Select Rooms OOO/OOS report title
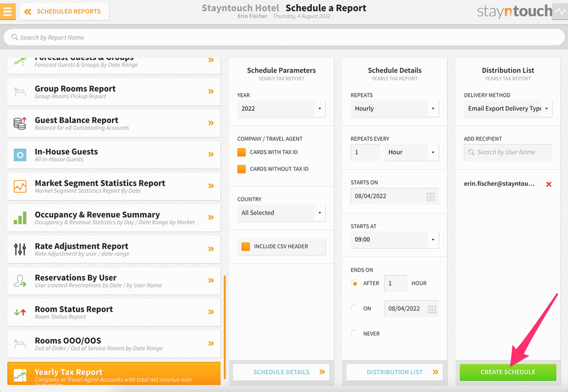The image size is (568, 392). coord(68,341)
